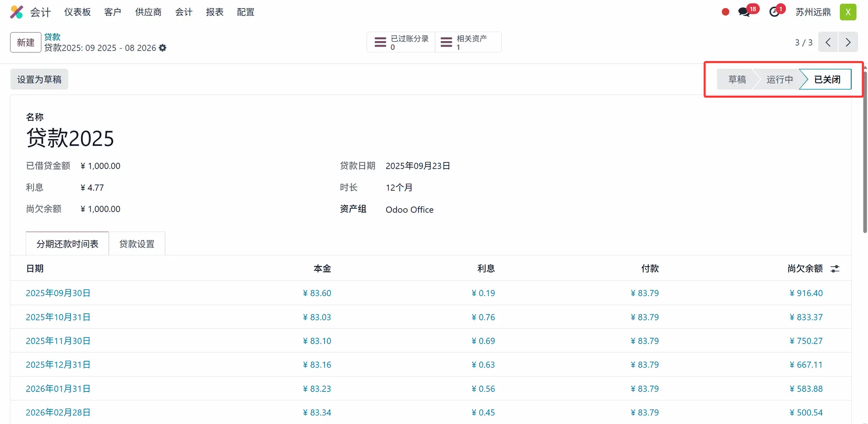Open the 相关资产 smart button
Screen dimensions: 868x424
[x=467, y=42]
